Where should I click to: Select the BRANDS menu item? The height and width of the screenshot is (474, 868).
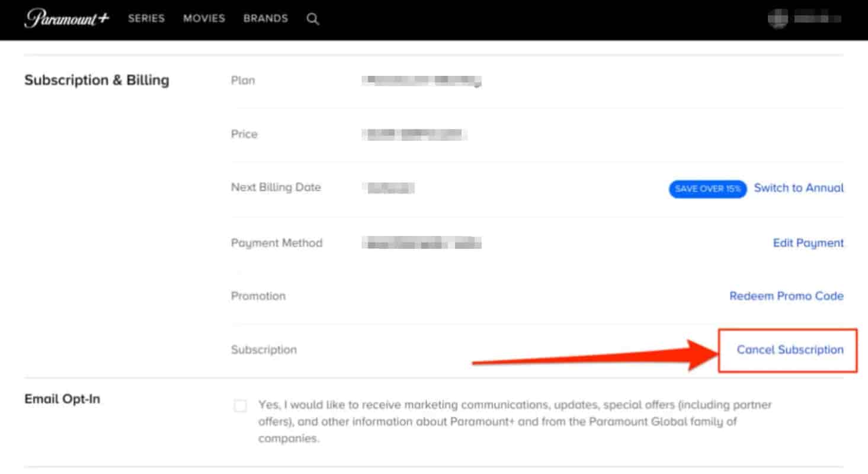point(265,18)
